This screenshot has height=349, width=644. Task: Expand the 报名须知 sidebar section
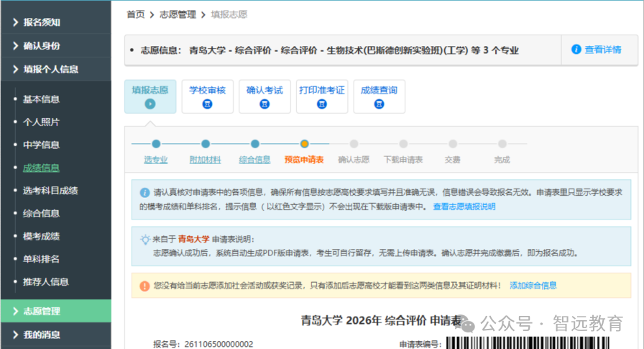pyautogui.click(x=55, y=22)
